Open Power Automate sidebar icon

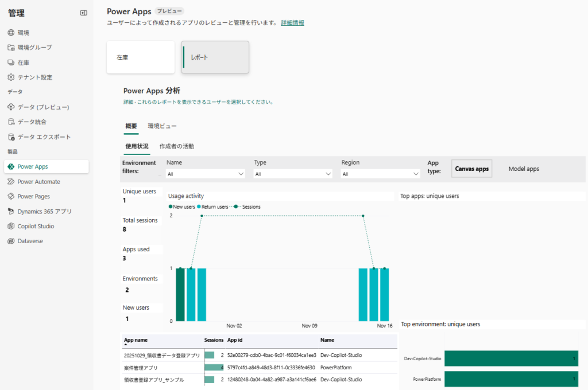(11, 182)
